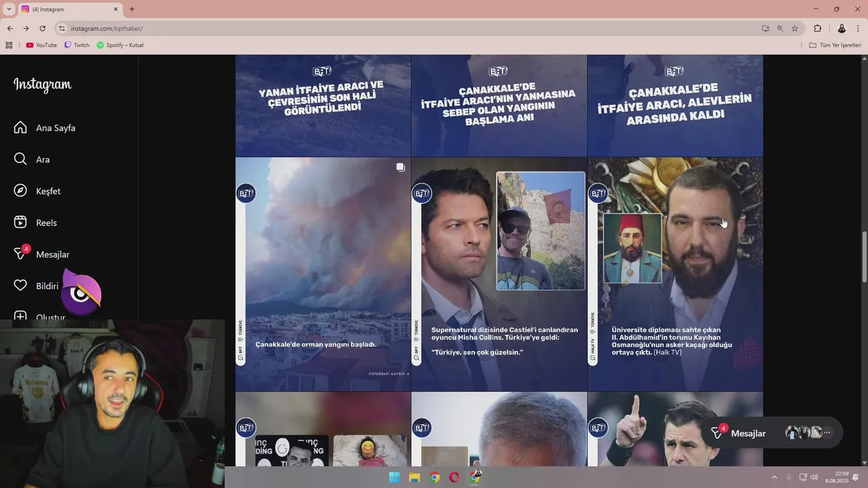Select the (4) Instagram tab

coord(69,9)
